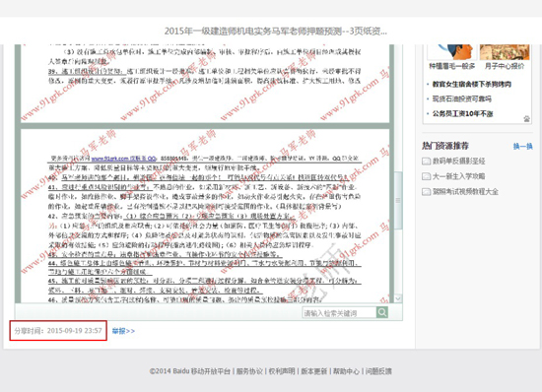Click the 月子中心报价 ad thumbnail

(505, 52)
